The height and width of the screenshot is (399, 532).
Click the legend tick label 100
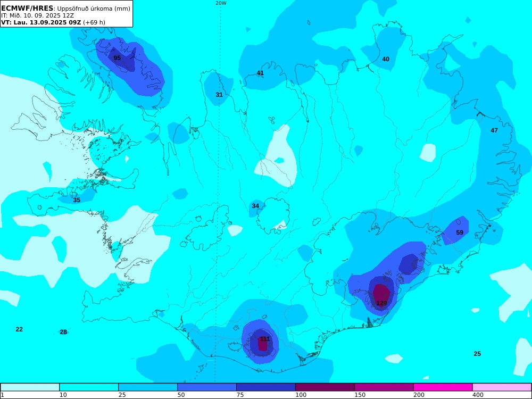coord(301,395)
